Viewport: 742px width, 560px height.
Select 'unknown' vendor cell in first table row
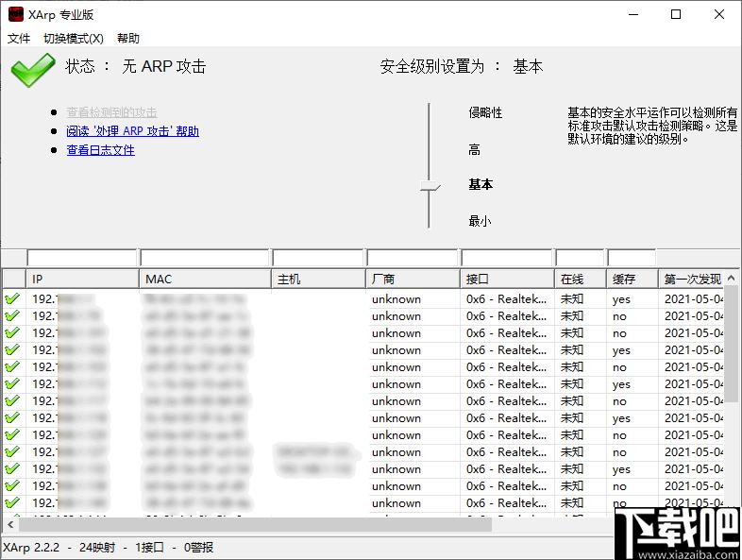(x=396, y=299)
